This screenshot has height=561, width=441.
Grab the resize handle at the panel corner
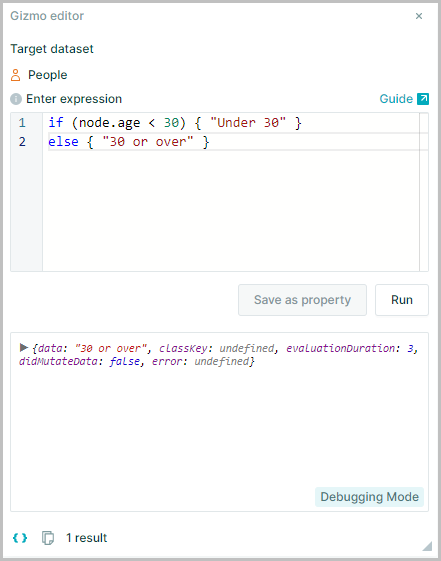pyautogui.click(x=427, y=546)
